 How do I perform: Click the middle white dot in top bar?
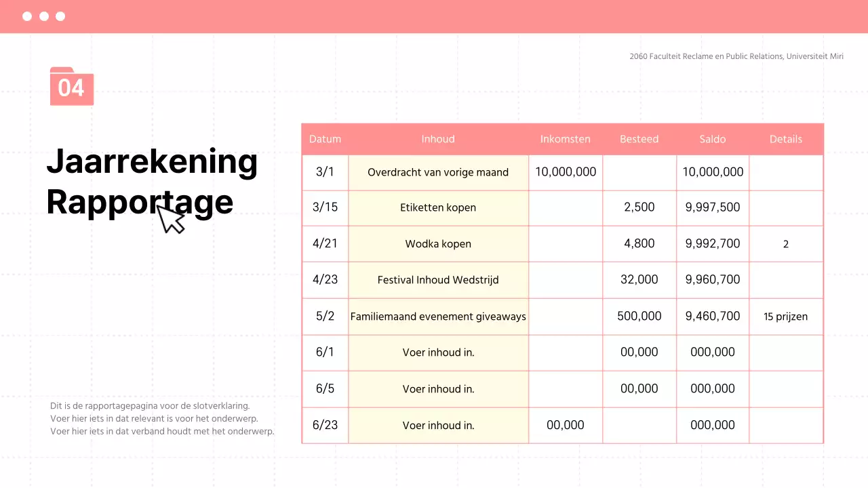(44, 16)
